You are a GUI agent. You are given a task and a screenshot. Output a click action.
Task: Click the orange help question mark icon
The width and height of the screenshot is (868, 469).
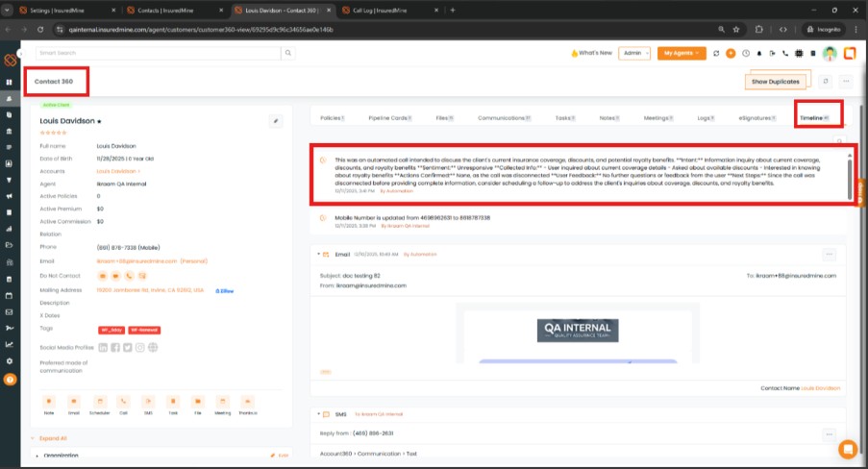pos(10,379)
